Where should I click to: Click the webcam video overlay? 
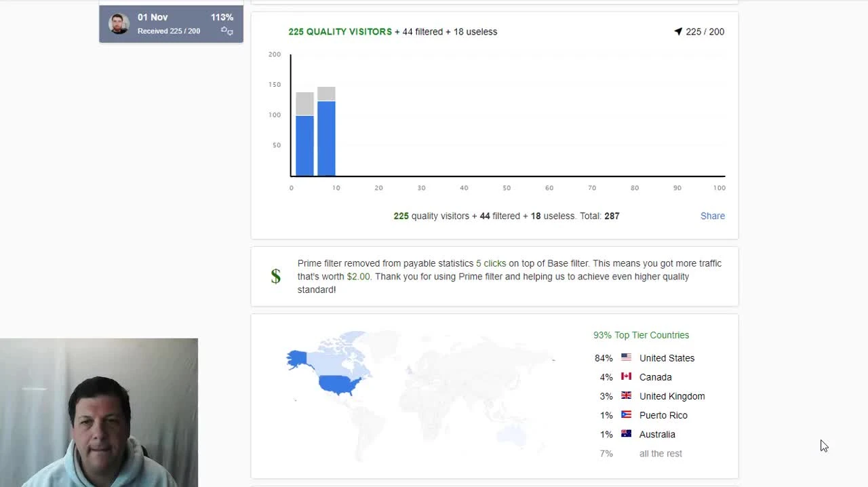pyautogui.click(x=99, y=412)
